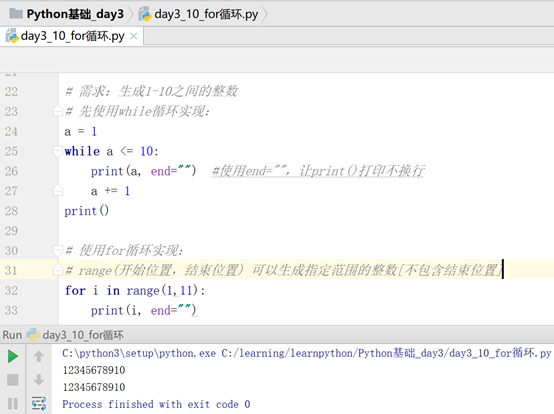Click the folder icon in breadcrumb bar
This screenshot has height=414, width=554.
coord(16,14)
